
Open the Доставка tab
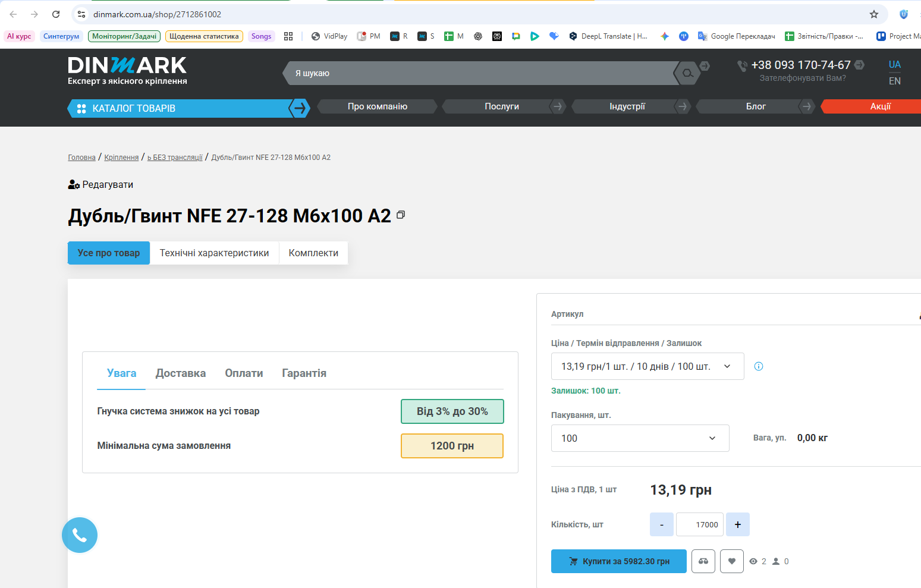coord(181,373)
